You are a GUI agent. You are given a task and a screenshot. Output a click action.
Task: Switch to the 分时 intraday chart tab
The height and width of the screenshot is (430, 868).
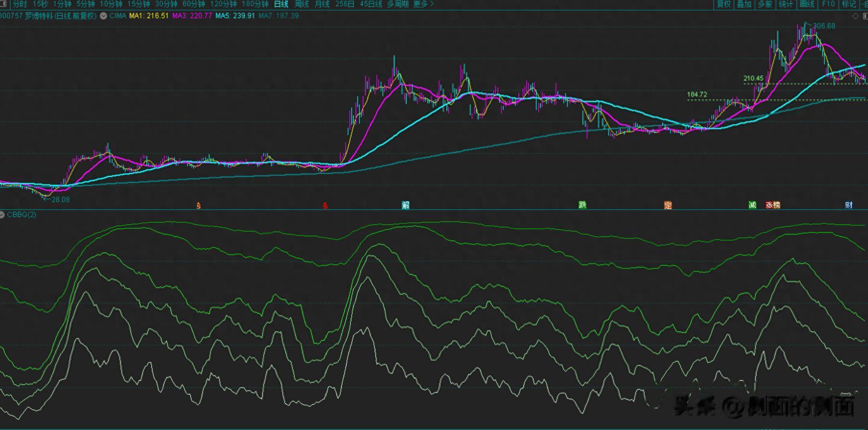(x=20, y=4)
